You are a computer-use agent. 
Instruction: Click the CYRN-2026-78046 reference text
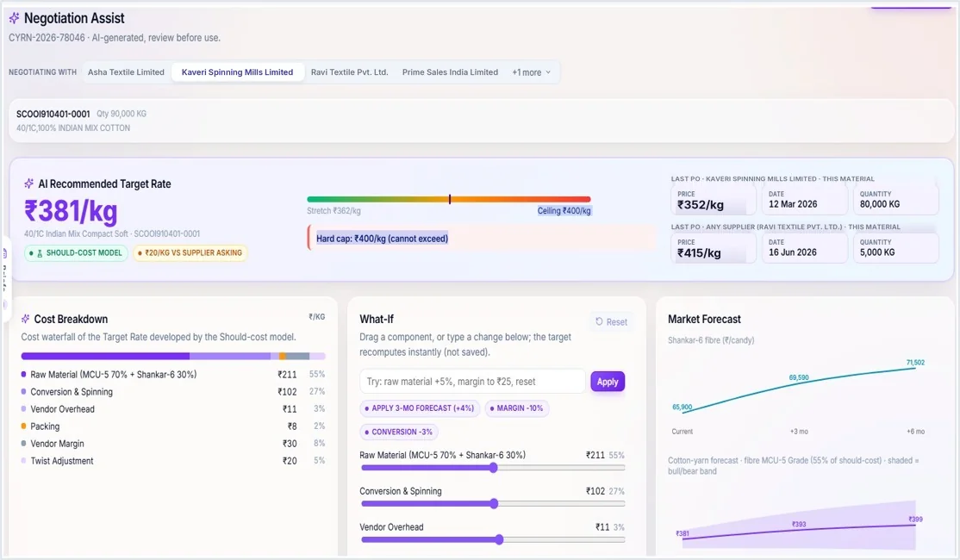[47, 38]
